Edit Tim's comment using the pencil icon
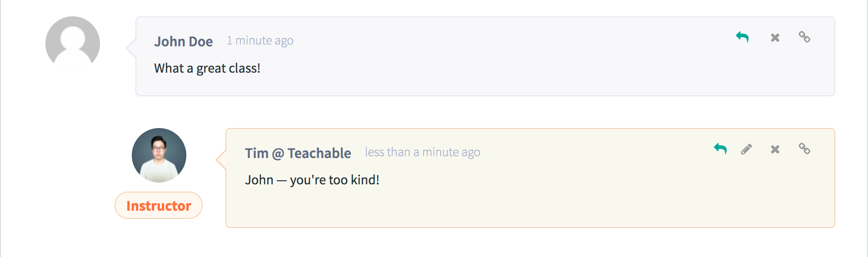 [746, 149]
